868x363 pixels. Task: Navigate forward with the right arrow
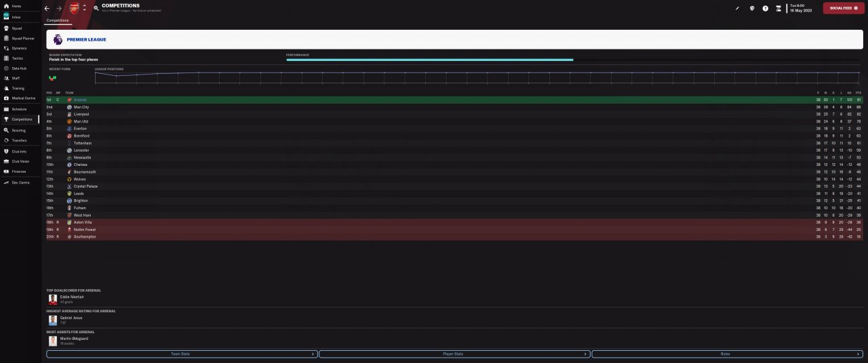[59, 8]
